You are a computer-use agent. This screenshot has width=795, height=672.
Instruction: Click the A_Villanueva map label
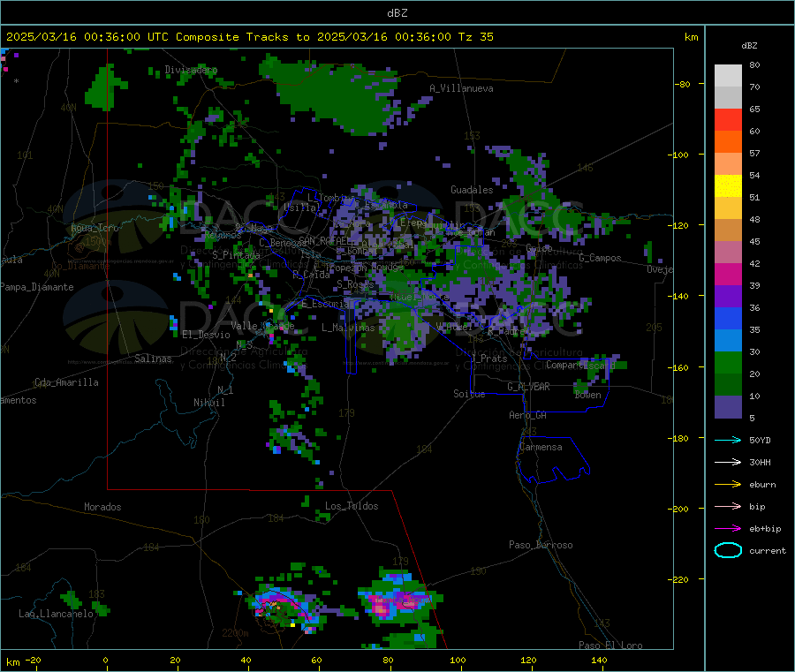pos(461,88)
